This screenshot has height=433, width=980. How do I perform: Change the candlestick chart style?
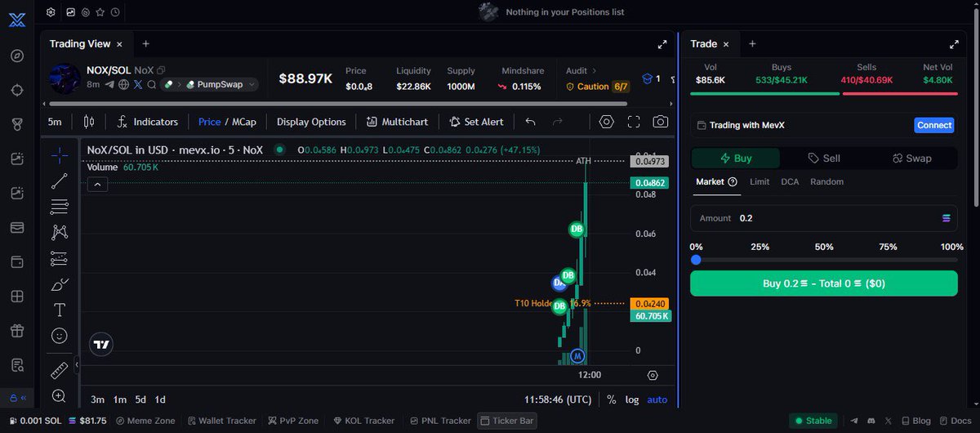pyautogui.click(x=89, y=122)
